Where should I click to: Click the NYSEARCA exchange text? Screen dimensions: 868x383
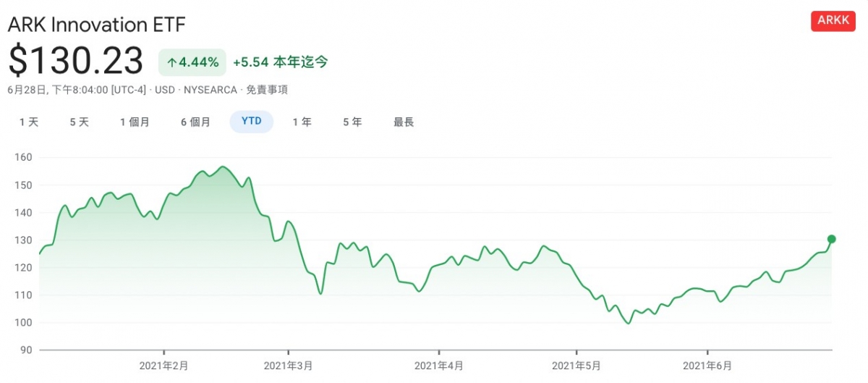pyautogui.click(x=210, y=90)
